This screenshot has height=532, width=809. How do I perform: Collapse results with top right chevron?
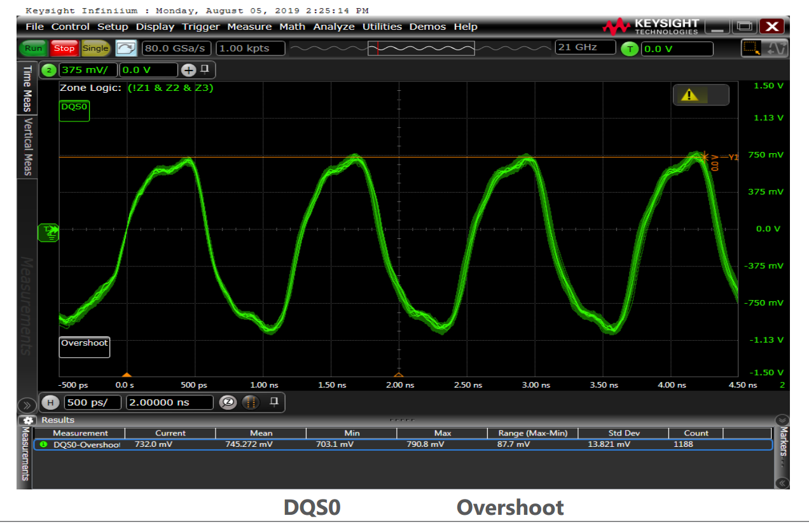[782, 420]
